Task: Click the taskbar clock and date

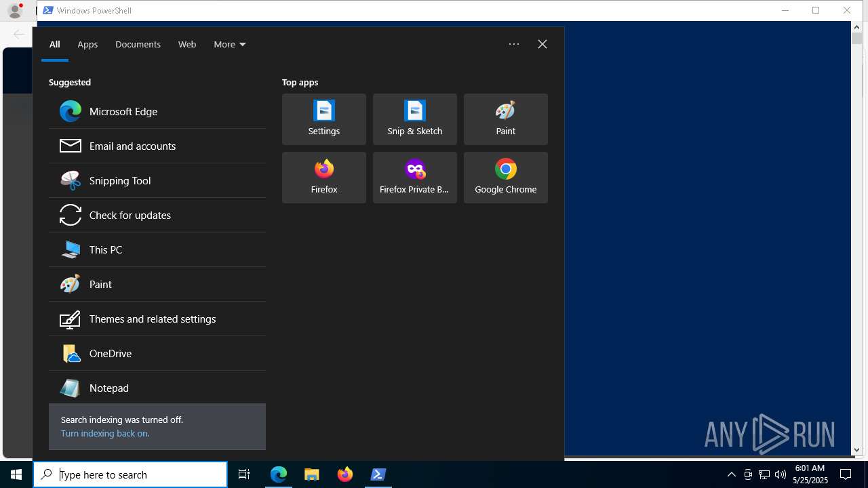Action: [810, 474]
